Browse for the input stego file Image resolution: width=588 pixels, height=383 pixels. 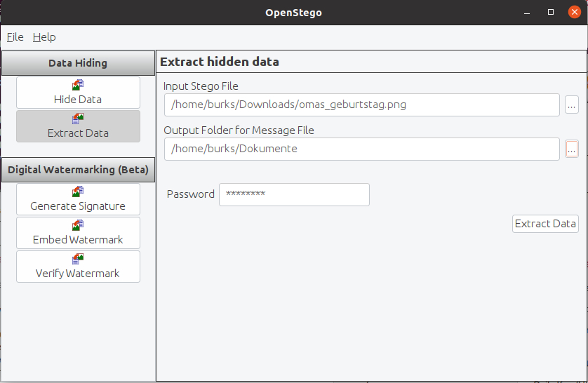point(571,105)
